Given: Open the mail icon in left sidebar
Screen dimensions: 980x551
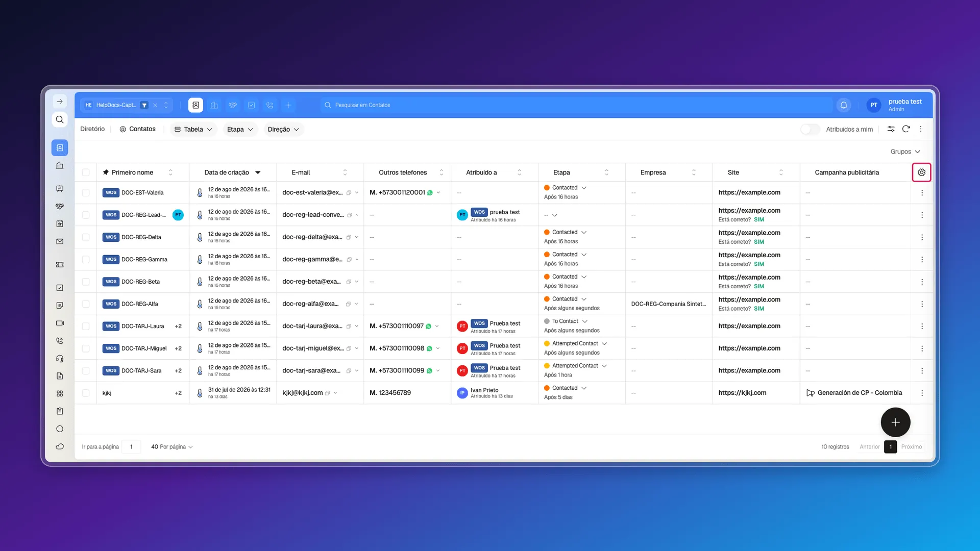Looking at the screenshot, I should (x=60, y=241).
